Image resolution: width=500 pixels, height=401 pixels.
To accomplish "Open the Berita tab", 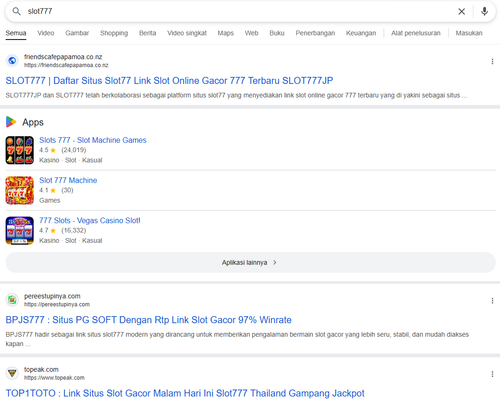I will coord(147,33).
